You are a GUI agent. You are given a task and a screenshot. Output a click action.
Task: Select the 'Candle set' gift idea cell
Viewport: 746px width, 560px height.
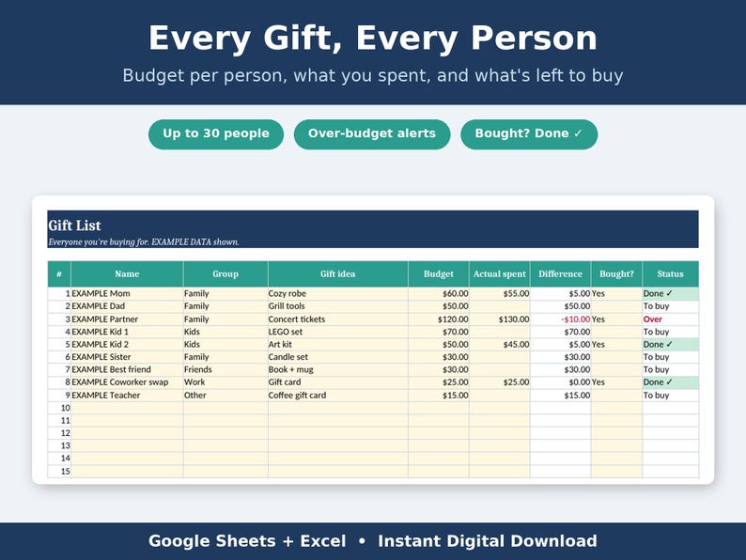(338, 357)
